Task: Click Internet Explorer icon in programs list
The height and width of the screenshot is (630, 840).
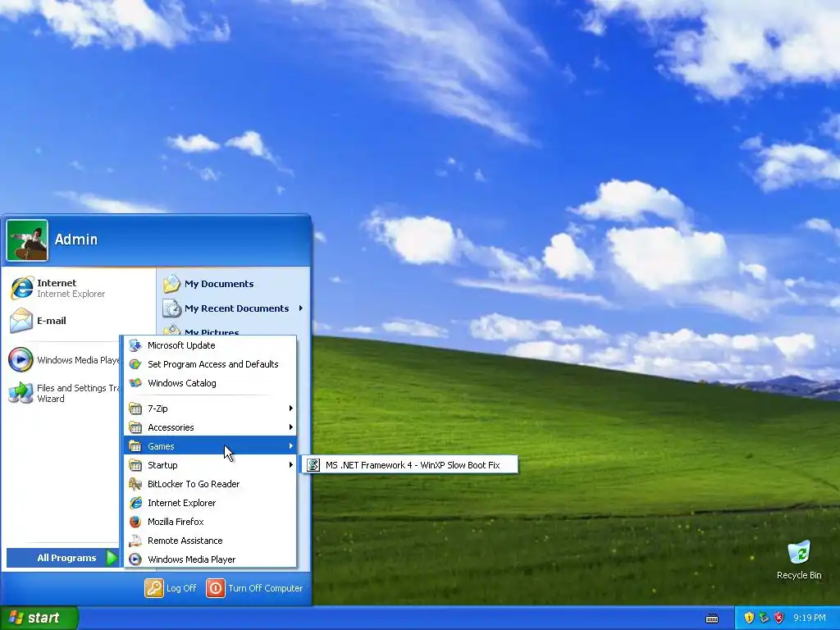Action: pos(135,503)
